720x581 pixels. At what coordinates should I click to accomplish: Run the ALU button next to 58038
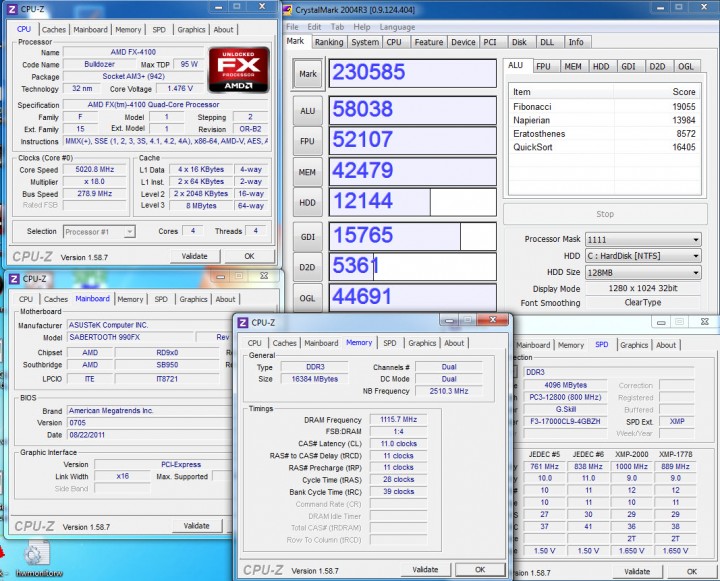click(308, 110)
